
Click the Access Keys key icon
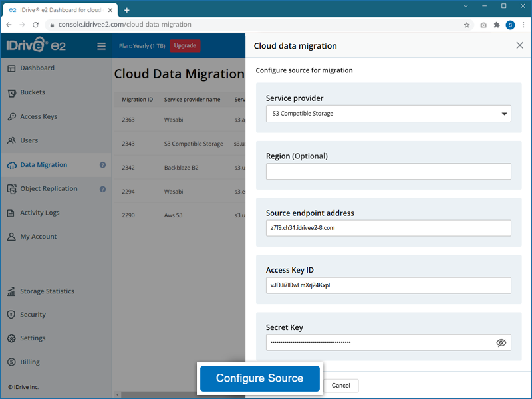tap(11, 117)
